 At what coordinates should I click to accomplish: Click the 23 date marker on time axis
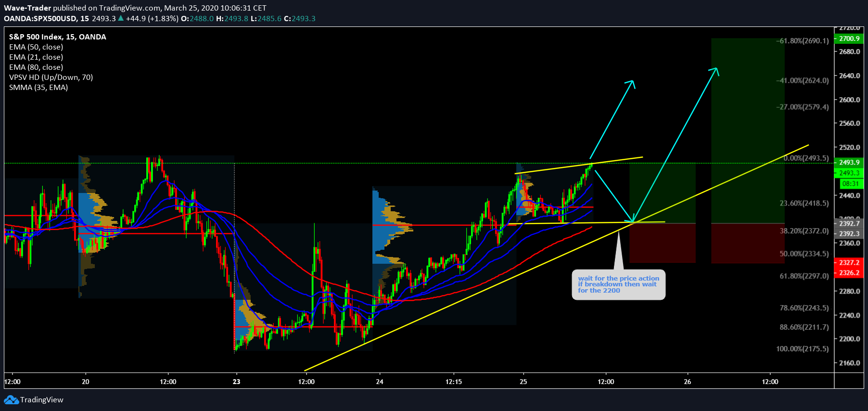click(x=236, y=382)
